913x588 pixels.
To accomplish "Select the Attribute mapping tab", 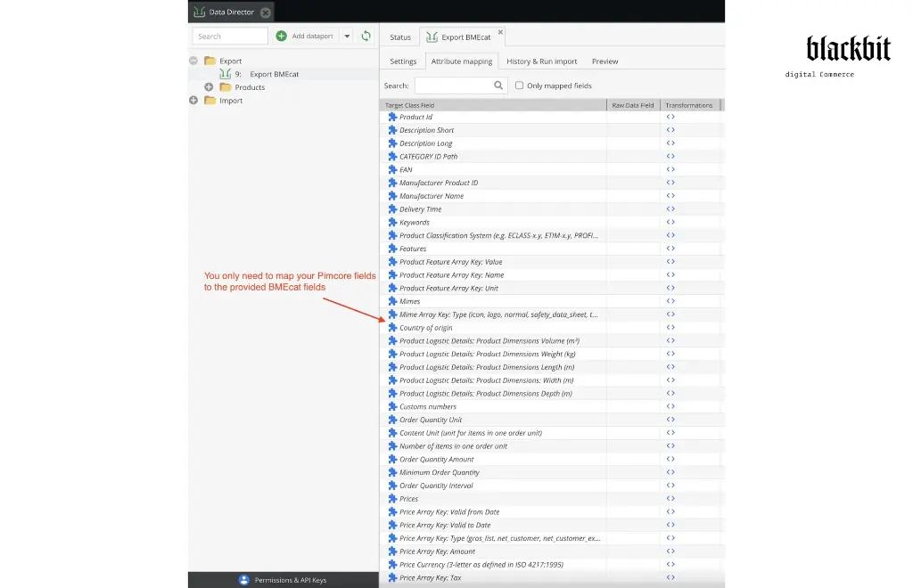I will (462, 61).
